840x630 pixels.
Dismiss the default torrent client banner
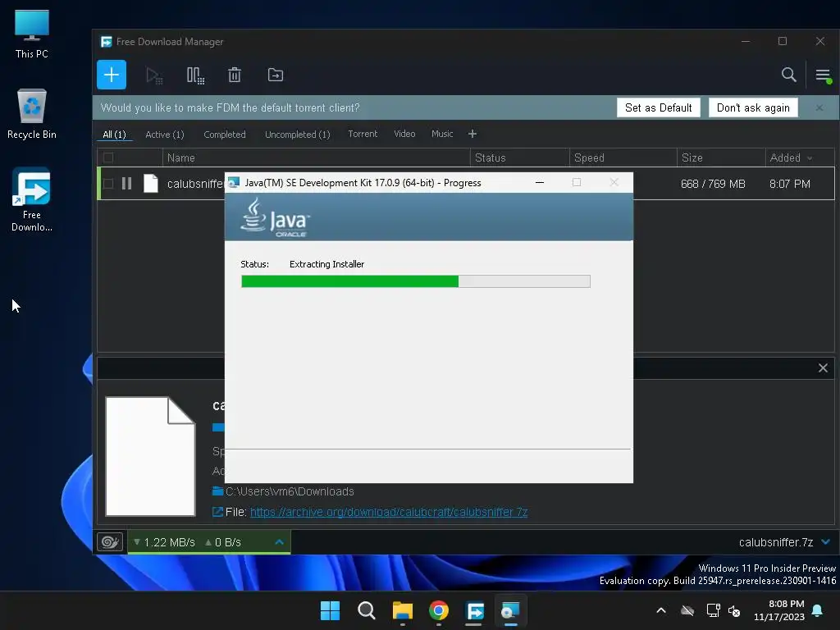pos(819,107)
